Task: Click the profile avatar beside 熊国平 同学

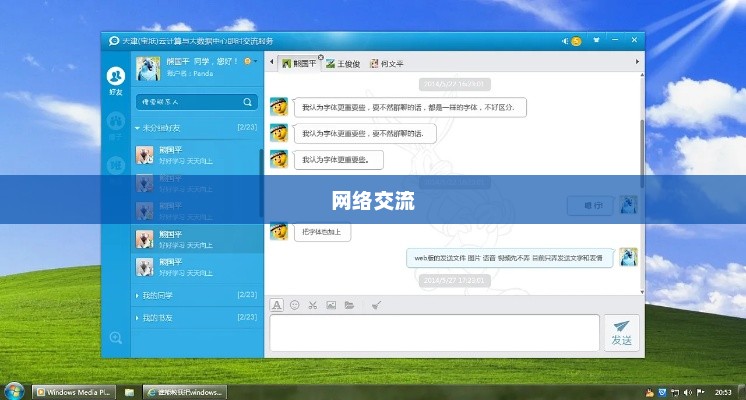Action: 148,68
